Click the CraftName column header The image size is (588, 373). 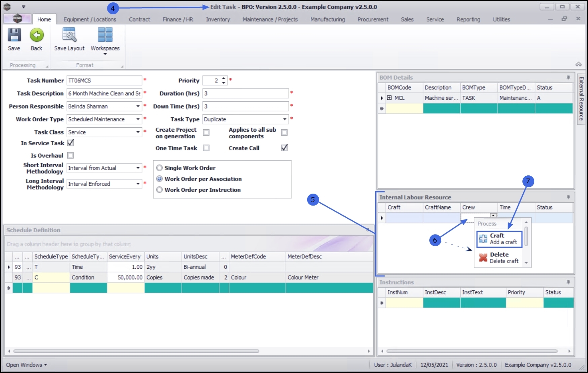(x=442, y=207)
